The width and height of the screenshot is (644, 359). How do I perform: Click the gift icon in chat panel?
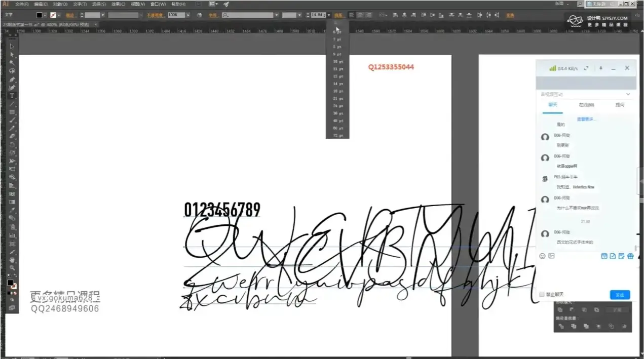(x=630, y=256)
